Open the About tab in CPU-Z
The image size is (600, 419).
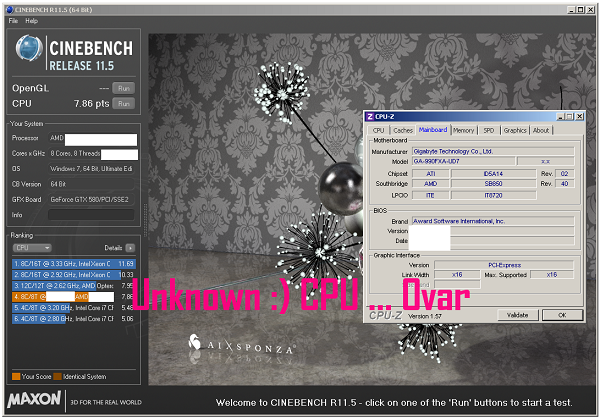541,130
